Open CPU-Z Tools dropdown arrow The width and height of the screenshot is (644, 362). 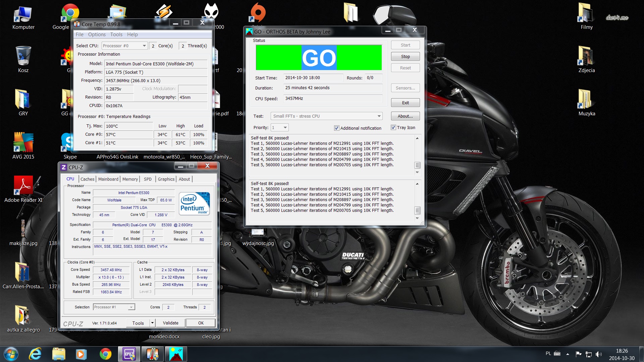pos(152,323)
